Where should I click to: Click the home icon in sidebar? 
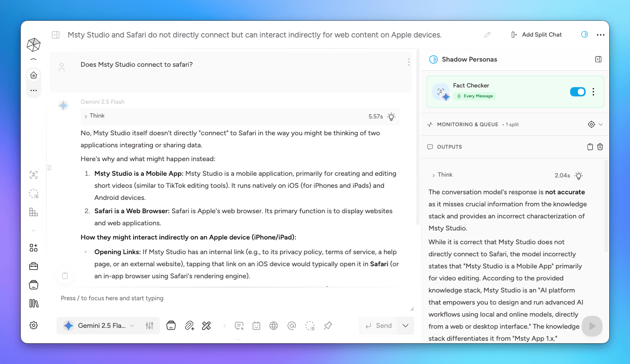[x=34, y=75]
